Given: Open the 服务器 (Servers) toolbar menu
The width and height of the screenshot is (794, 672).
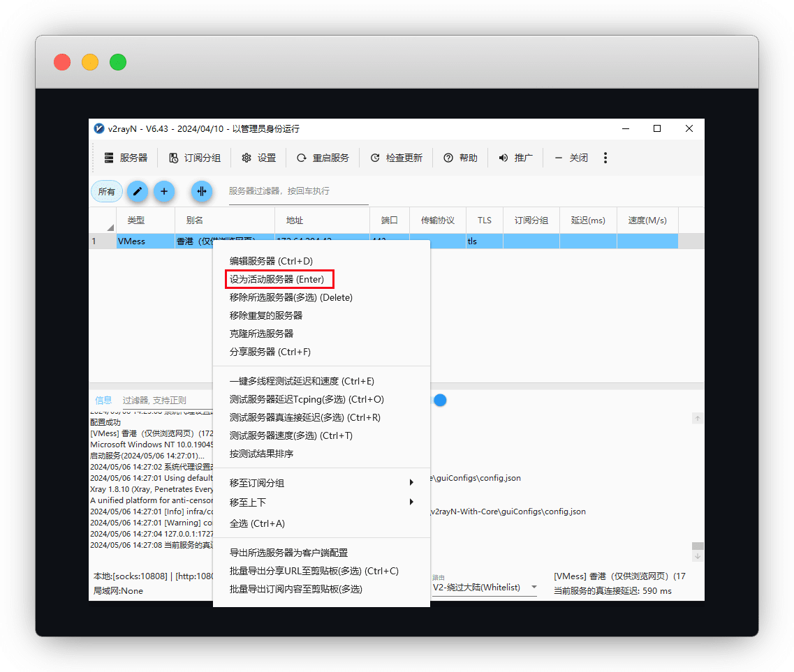Looking at the screenshot, I should pos(126,158).
